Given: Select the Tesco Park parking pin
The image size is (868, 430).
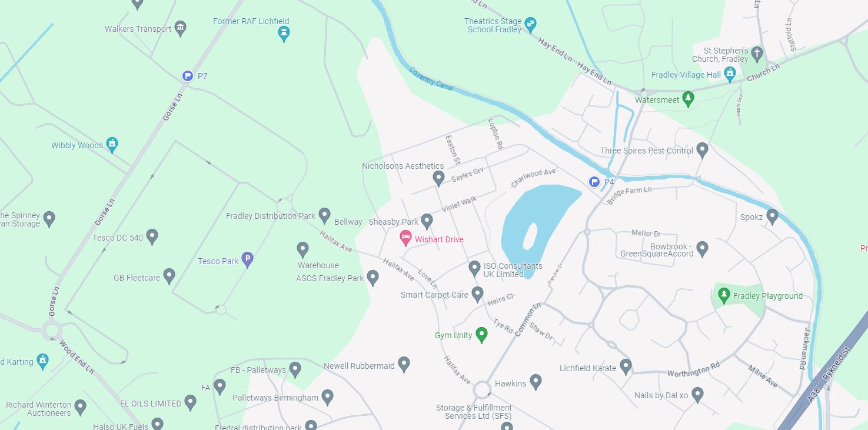Looking at the screenshot, I should [x=248, y=261].
